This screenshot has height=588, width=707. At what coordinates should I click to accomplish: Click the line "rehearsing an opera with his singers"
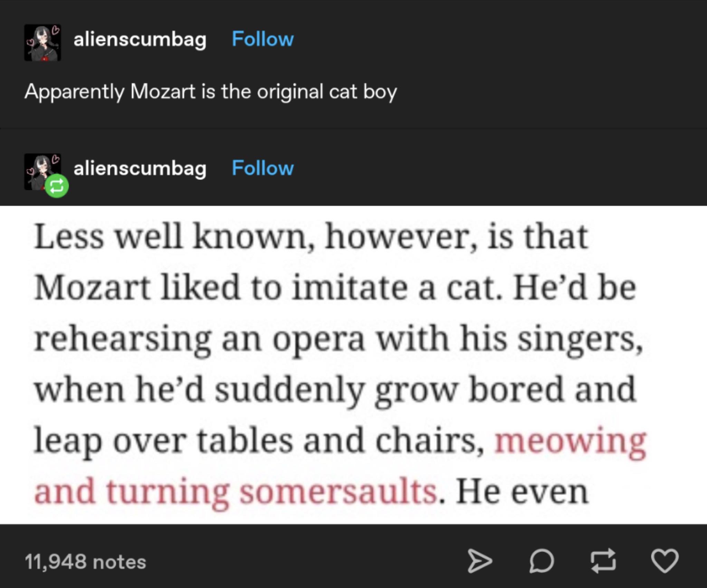click(338, 339)
